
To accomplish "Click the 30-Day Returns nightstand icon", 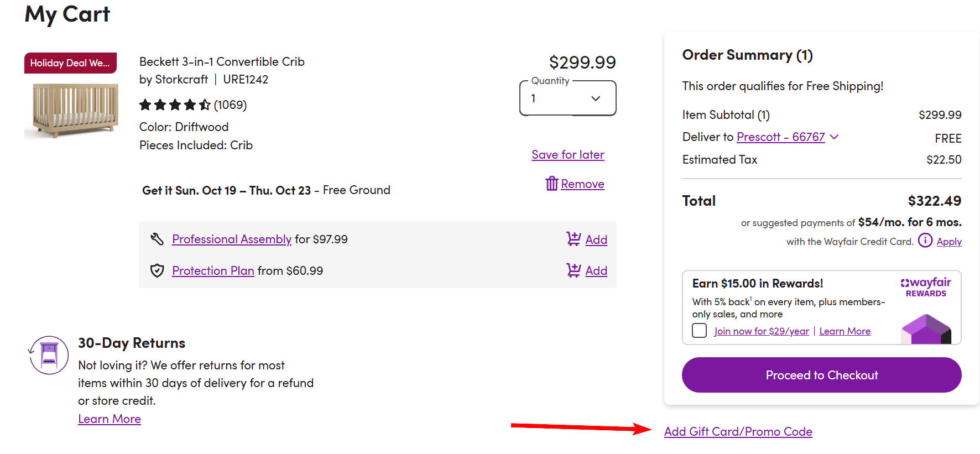I will point(48,355).
